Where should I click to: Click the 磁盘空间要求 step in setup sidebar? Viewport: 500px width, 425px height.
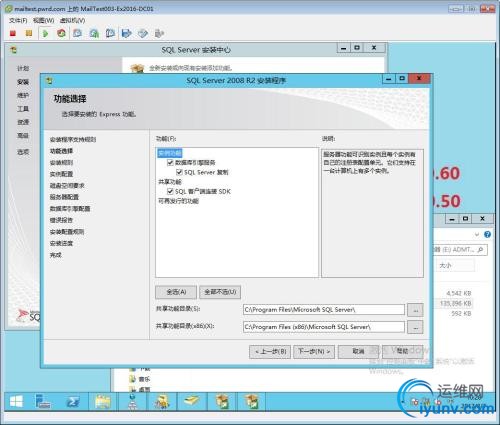coord(67,185)
